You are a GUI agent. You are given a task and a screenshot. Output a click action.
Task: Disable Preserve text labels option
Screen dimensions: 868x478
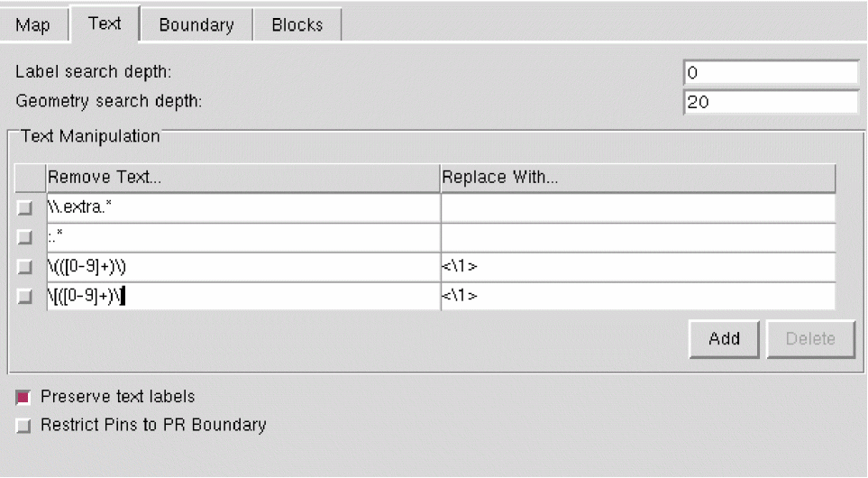click(x=24, y=397)
